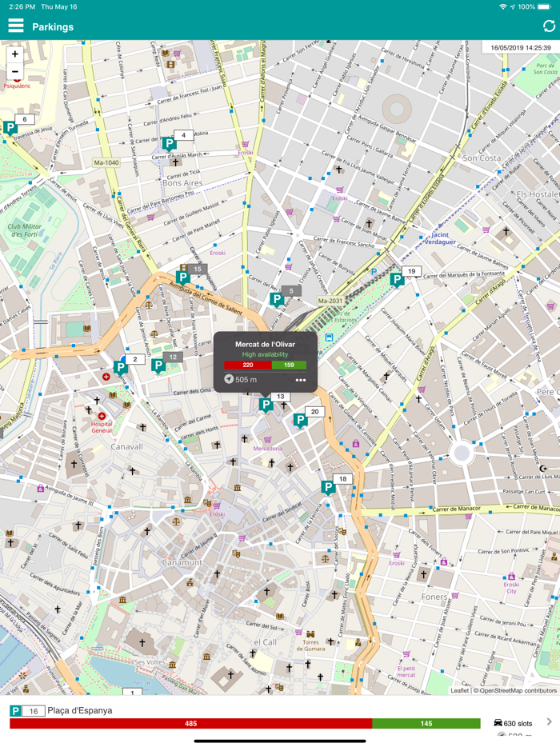Open Plaça d'Espanya parking details chevron
The width and height of the screenshot is (560, 747).
549,721
